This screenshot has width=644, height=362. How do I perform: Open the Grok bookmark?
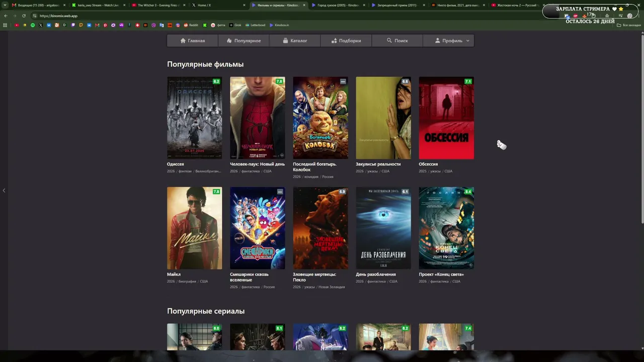[x=235, y=25]
